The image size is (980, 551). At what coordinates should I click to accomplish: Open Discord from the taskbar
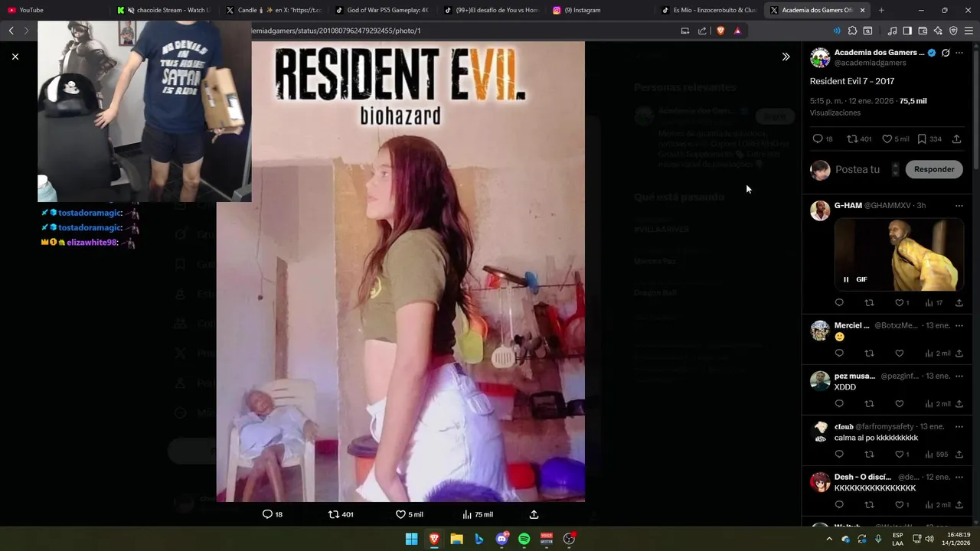pos(501,539)
